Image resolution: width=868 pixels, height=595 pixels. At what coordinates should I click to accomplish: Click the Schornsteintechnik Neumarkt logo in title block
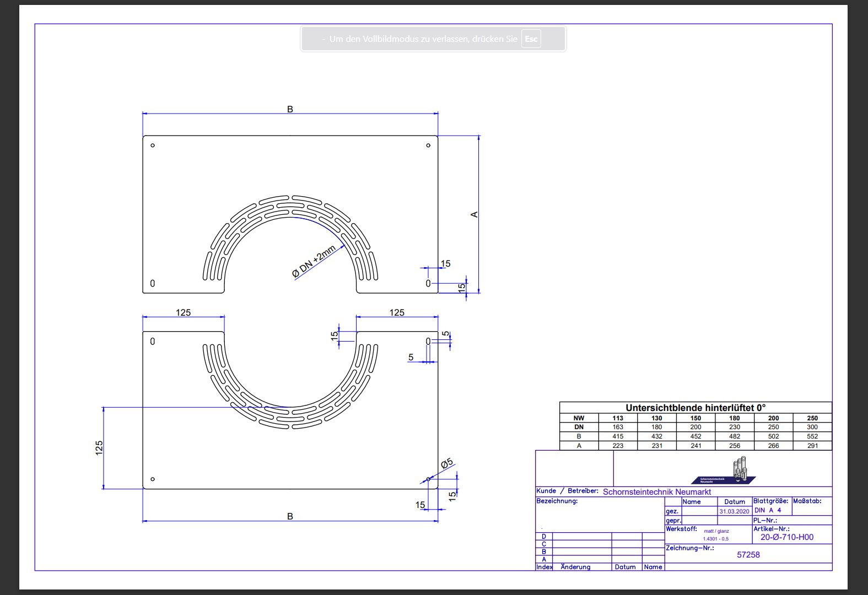pyautogui.click(x=724, y=471)
